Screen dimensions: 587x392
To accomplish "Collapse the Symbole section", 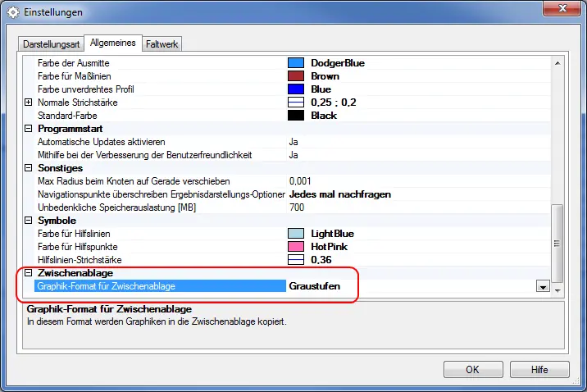I will pyautogui.click(x=29, y=220).
